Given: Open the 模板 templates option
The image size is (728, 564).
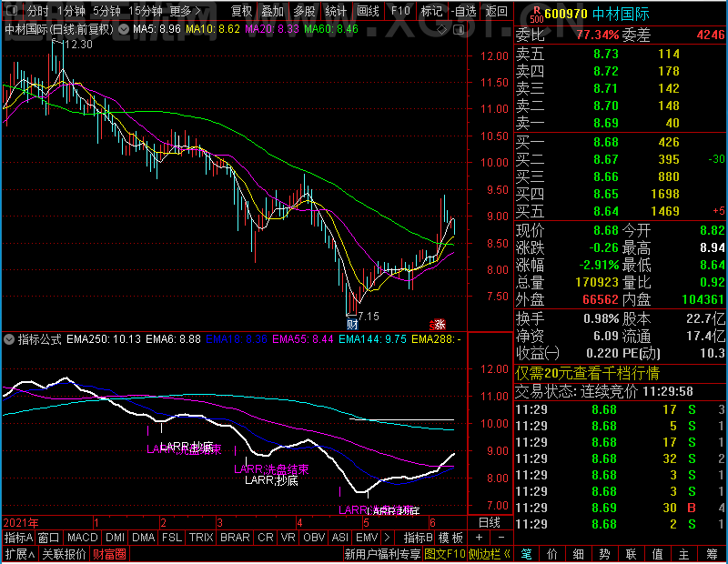Looking at the screenshot, I should click(x=450, y=538).
